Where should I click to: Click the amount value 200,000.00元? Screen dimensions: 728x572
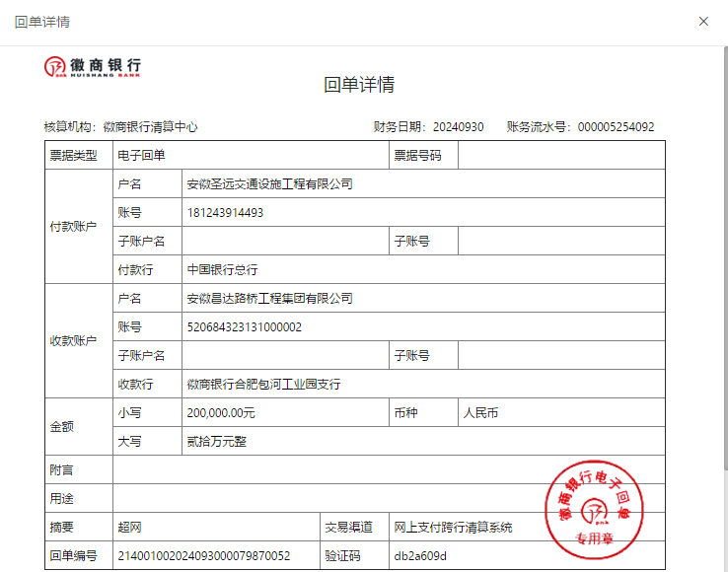point(221,413)
